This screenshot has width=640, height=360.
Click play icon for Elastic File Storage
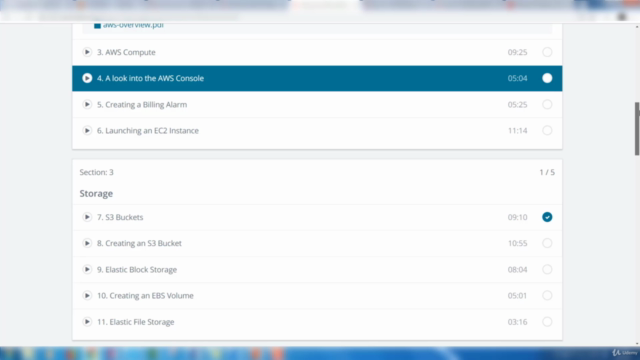click(x=87, y=321)
